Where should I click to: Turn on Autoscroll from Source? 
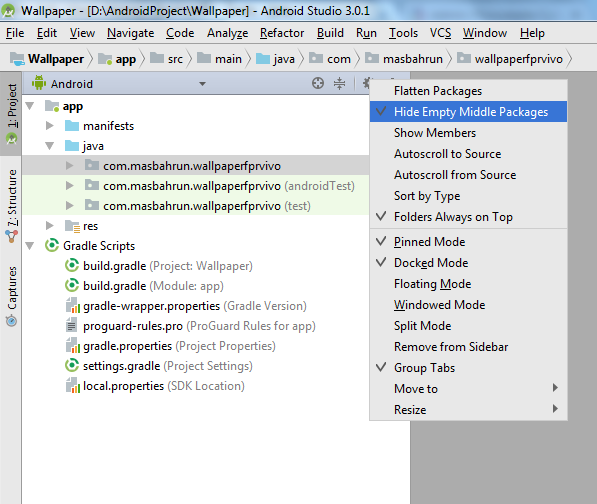click(468, 174)
